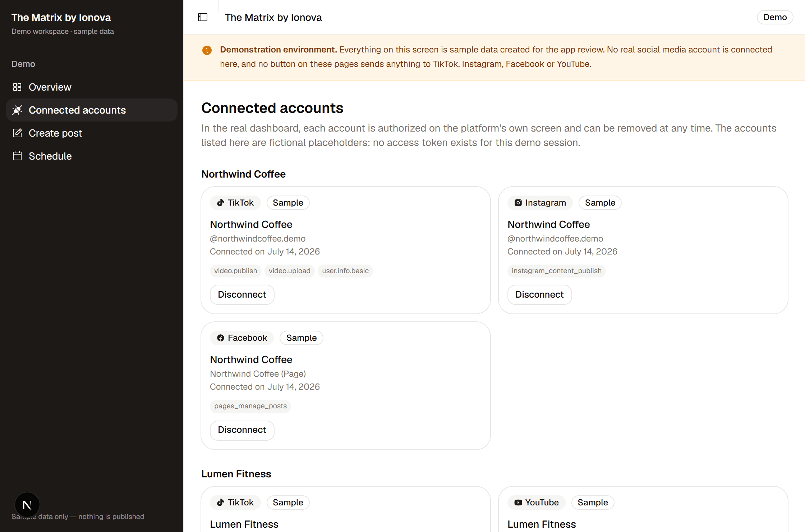The image size is (805, 532).
Task: Click Sample badge on Northwind Coffee TikTok card
Action: [x=288, y=203]
